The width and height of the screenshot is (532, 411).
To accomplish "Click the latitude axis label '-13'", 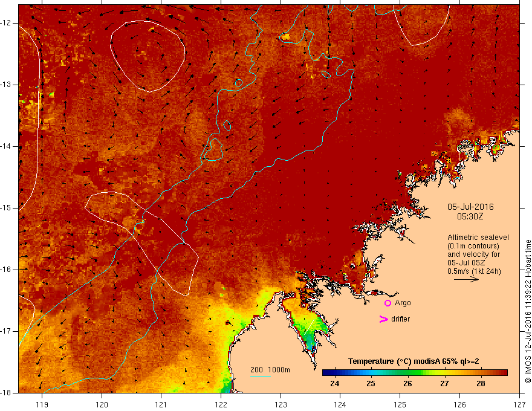I will click(6, 85).
